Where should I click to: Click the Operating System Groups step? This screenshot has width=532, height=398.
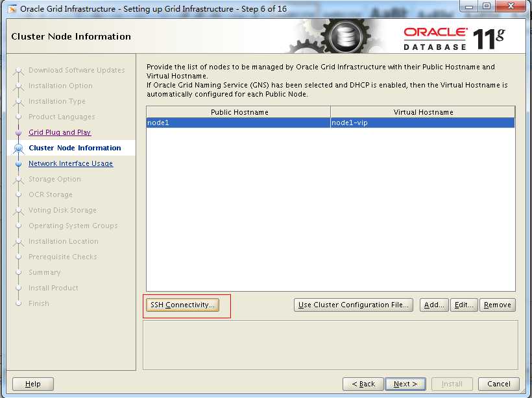[x=73, y=226]
